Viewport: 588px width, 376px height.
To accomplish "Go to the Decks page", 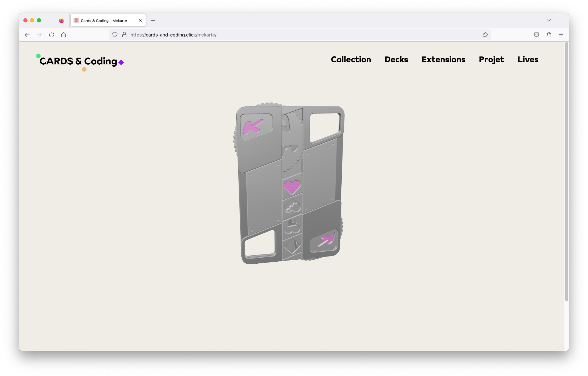I will coord(396,59).
